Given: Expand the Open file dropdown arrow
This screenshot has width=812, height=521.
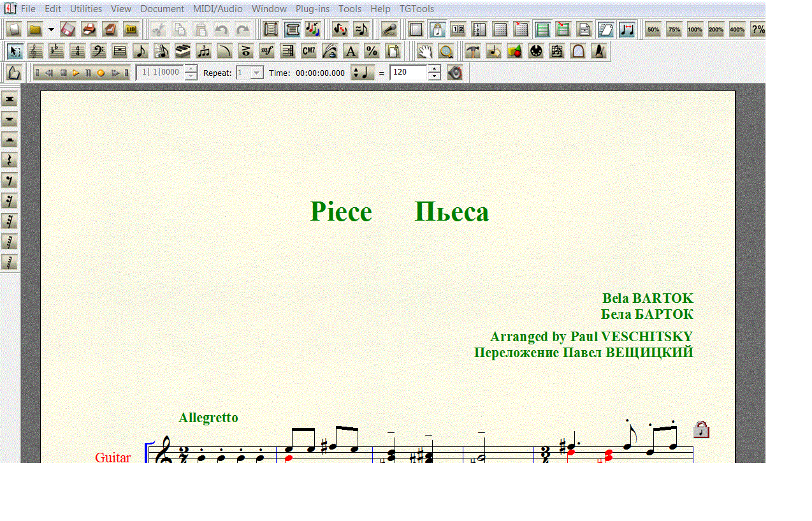Looking at the screenshot, I should click(51, 29).
